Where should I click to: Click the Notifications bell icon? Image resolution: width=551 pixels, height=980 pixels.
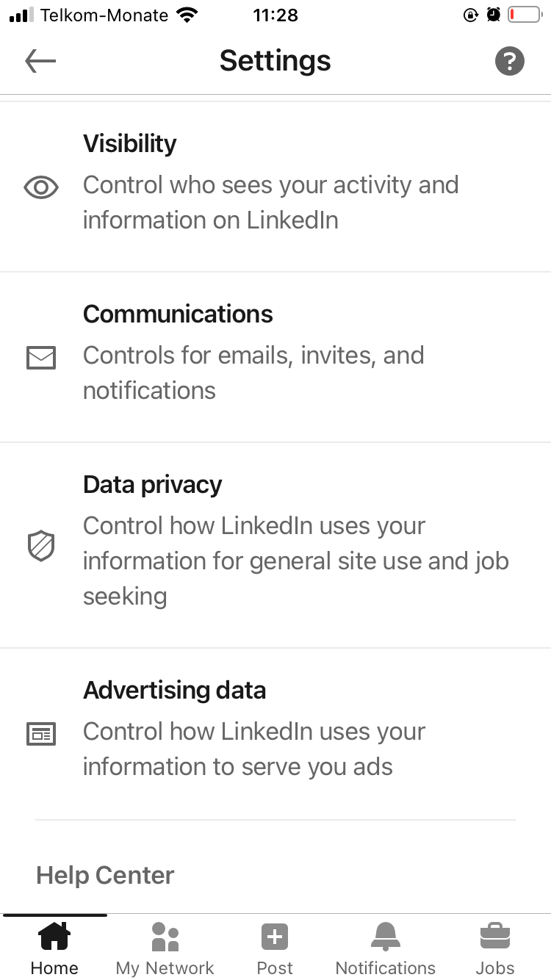385,937
